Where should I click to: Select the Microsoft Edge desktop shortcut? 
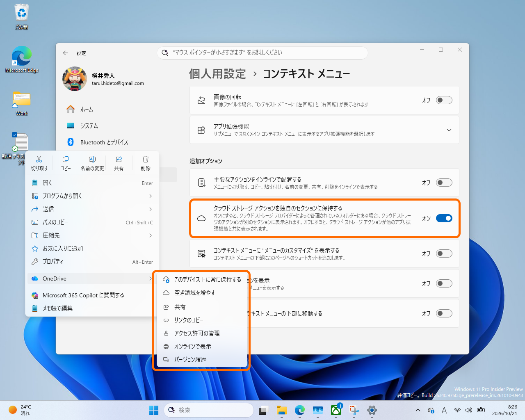click(22, 59)
